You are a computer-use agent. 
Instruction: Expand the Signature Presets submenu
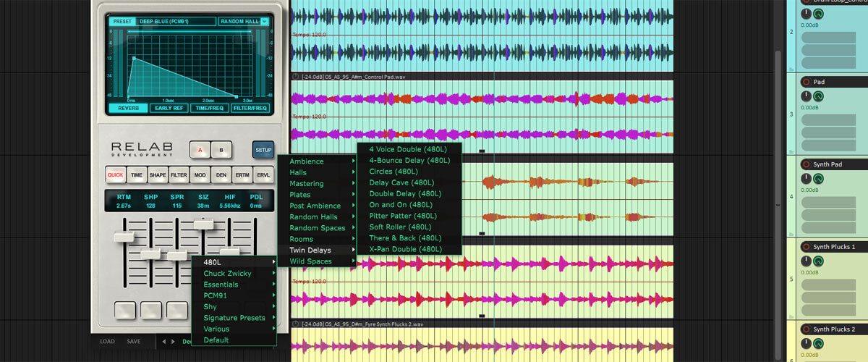[234, 318]
